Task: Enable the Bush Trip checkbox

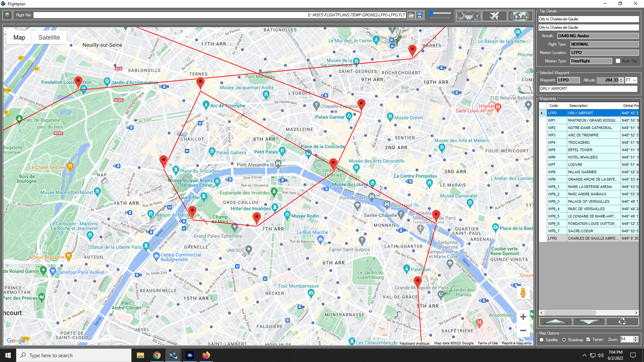Action: [618, 61]
